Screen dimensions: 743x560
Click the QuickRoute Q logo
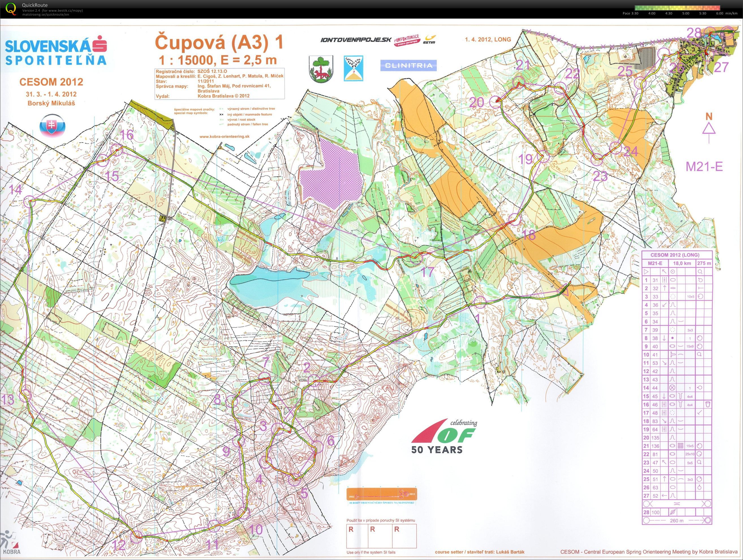pos(11,9)
